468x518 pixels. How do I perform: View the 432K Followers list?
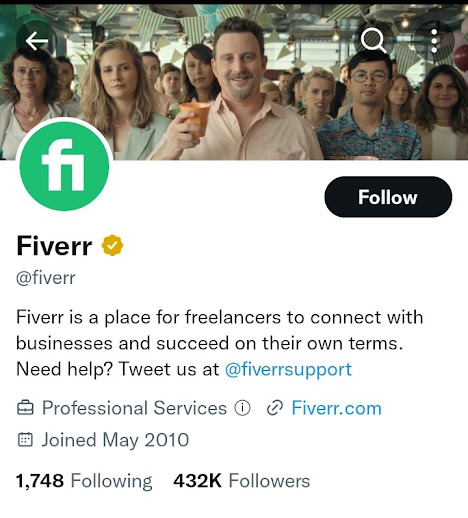pos(242,481)
